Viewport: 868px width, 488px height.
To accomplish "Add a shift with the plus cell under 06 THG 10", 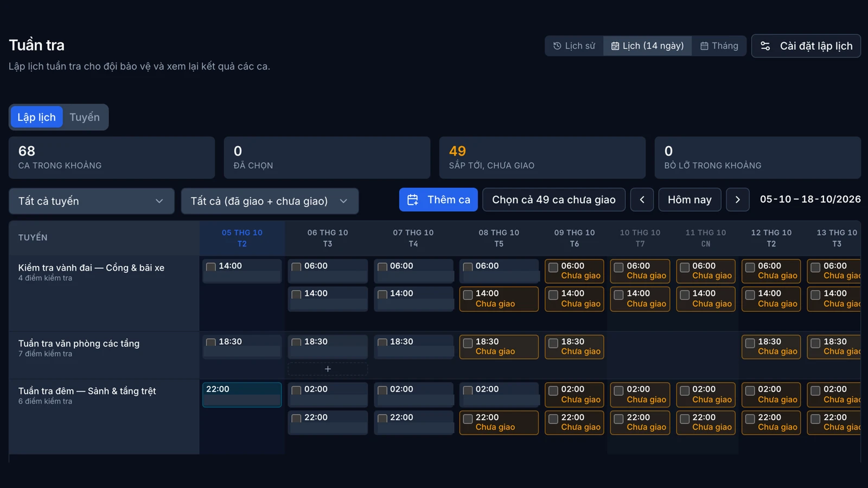I will click(328, 369).
